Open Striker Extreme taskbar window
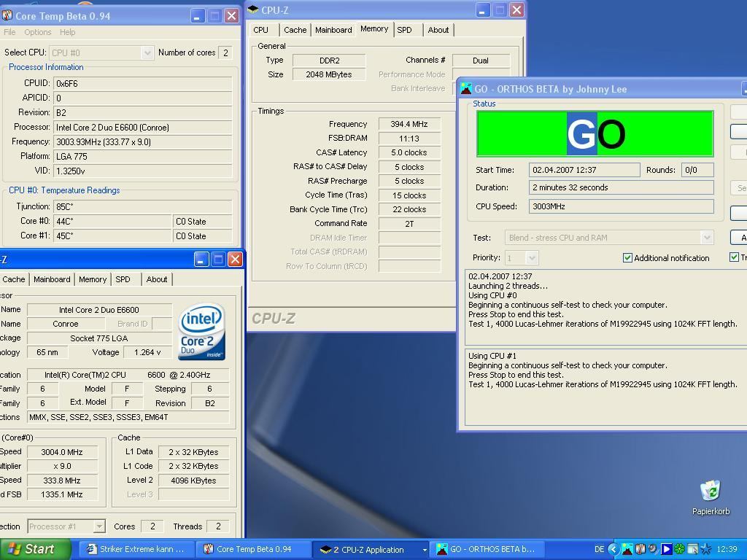 coord(136,549)
